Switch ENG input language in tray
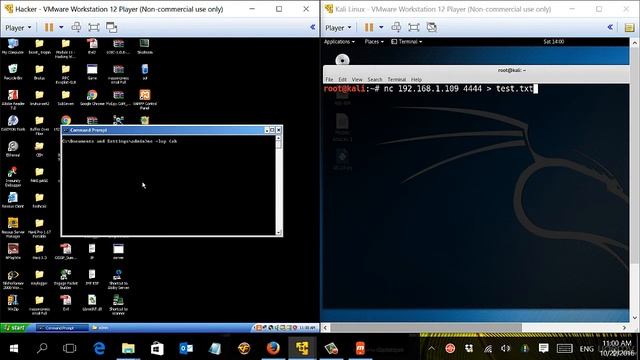 587,349
